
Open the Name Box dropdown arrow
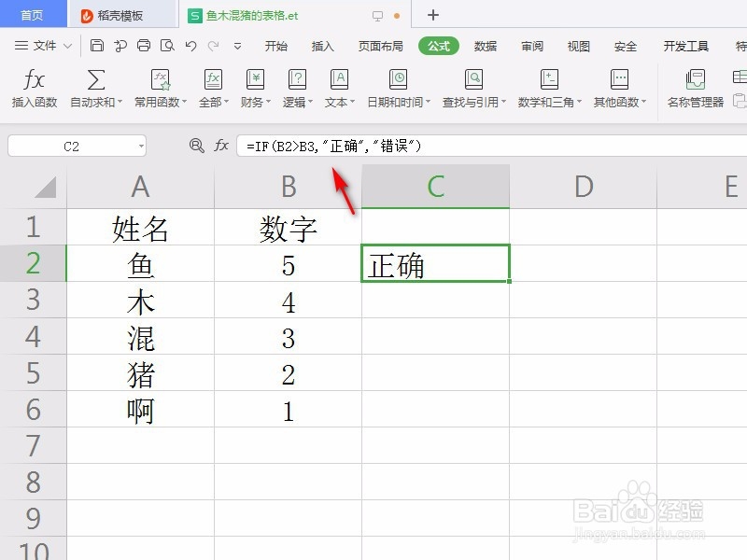(141, 147)
